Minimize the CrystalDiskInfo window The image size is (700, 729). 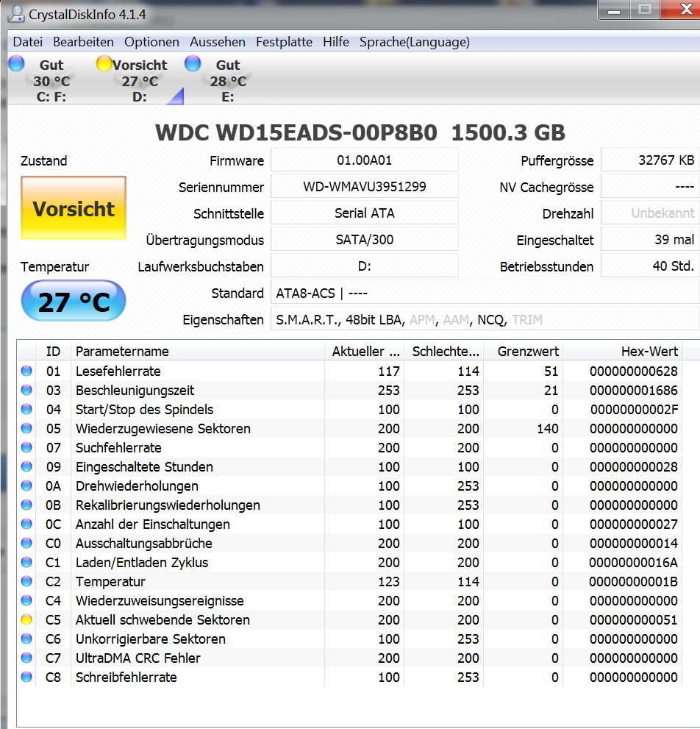click(613, 10)
